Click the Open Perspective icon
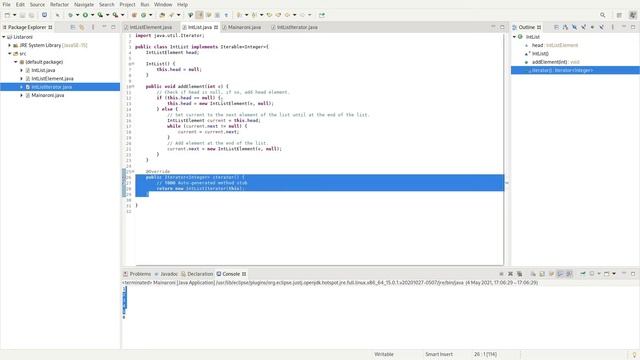Screen dimensions: 640x360 (x=619, y=15)
